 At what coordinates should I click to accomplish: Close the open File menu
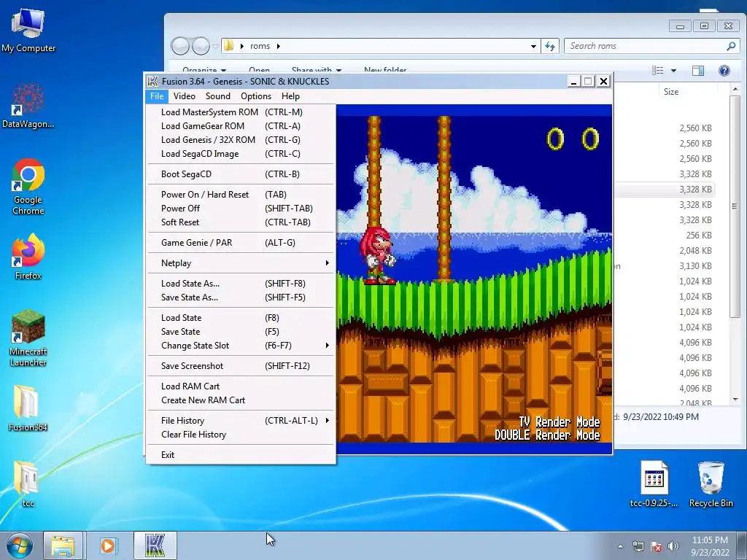click(157, 96)
